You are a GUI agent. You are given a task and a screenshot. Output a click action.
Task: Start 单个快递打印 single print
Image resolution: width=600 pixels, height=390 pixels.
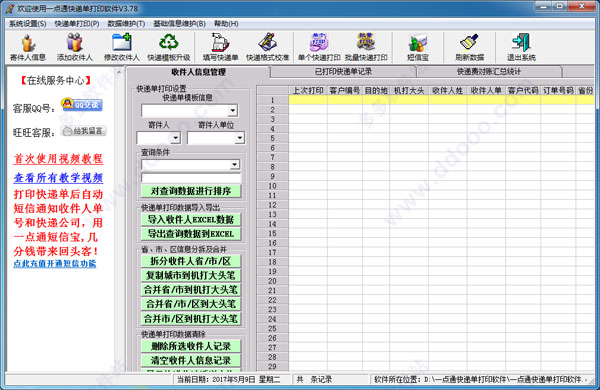[319, 47]
